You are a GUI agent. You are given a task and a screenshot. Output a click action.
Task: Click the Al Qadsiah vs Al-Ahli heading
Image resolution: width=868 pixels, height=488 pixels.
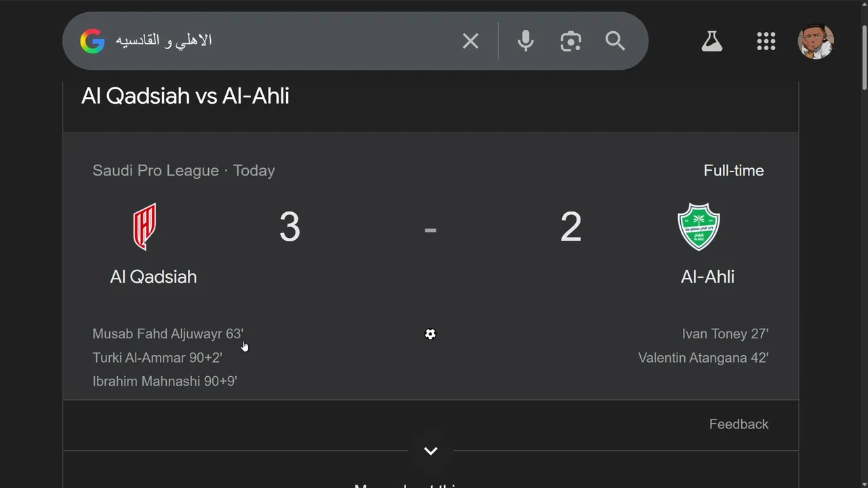pyautogui.click(x=185, y=96)
